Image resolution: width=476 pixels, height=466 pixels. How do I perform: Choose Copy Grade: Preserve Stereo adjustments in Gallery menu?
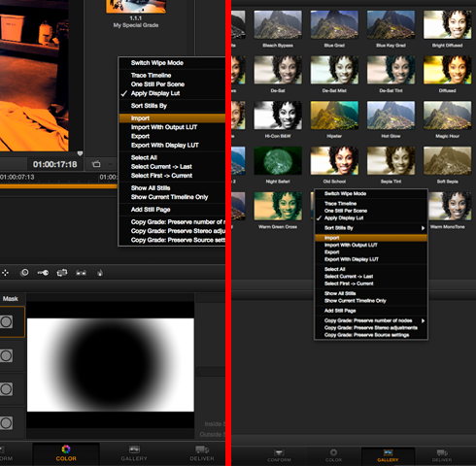pos(371,328)
